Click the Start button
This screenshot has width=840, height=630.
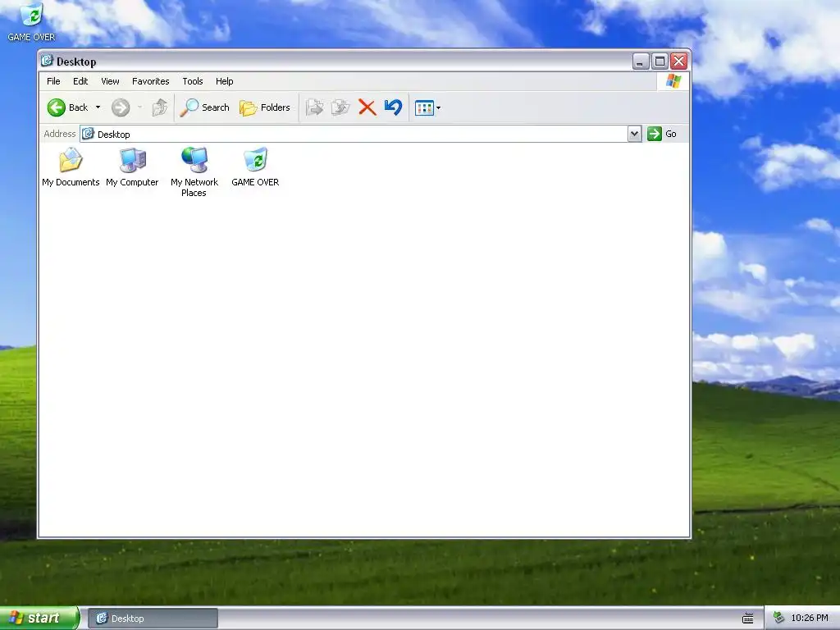click(39, 618)
